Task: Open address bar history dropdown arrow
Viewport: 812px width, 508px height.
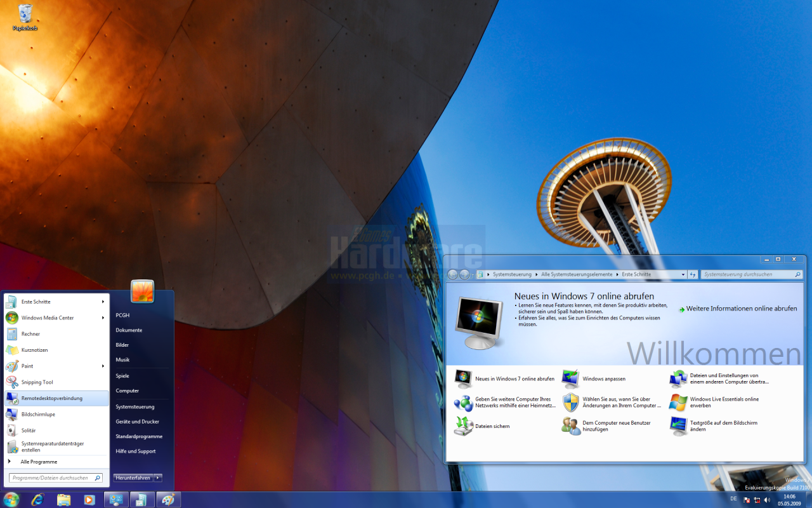Action: click(x=683, y=274)
